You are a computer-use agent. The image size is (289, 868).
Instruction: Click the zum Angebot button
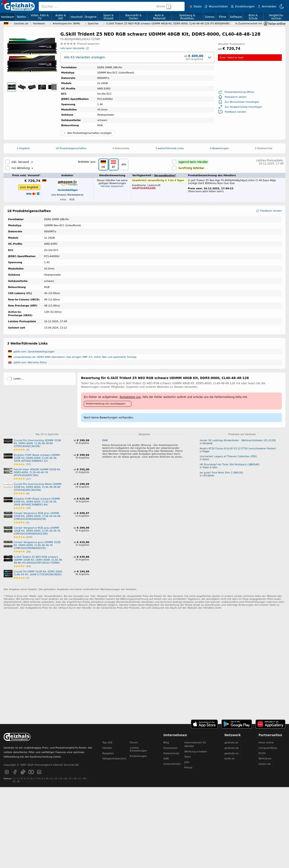point(29,187)
